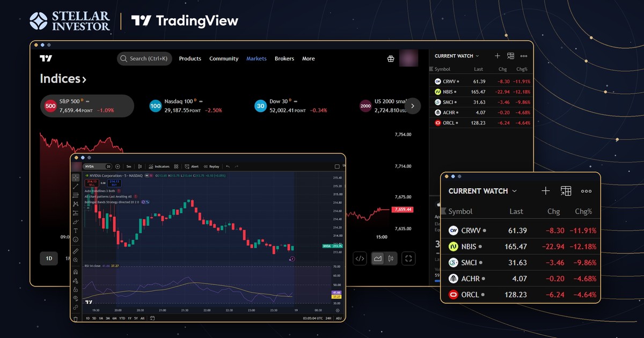Open candlestick chart style in NVDA toolbar
Image resolution: width=644 pixels, height=338 pixels.
pyautogui.click(x=140, y=166)
